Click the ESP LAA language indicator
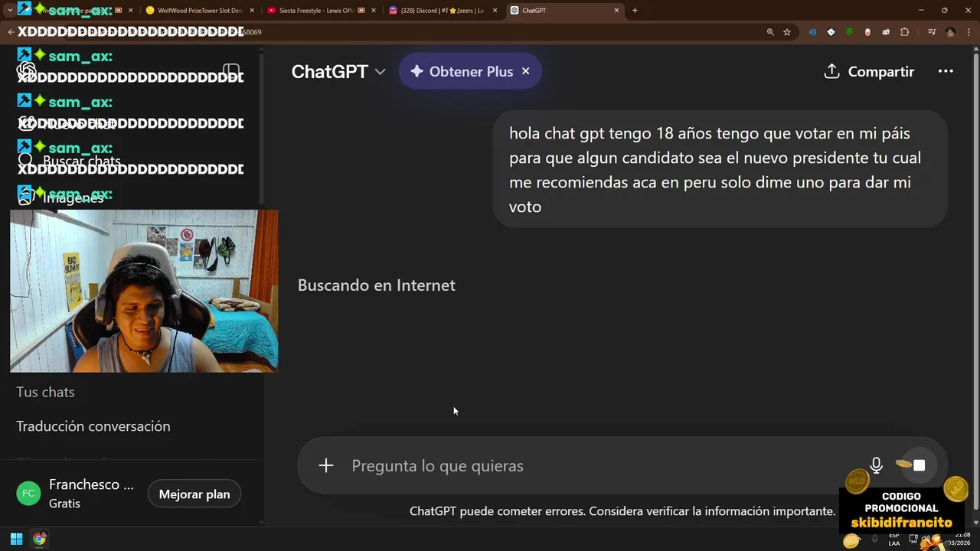Screen dimensions: 980x551 click(x=894, y=539)
